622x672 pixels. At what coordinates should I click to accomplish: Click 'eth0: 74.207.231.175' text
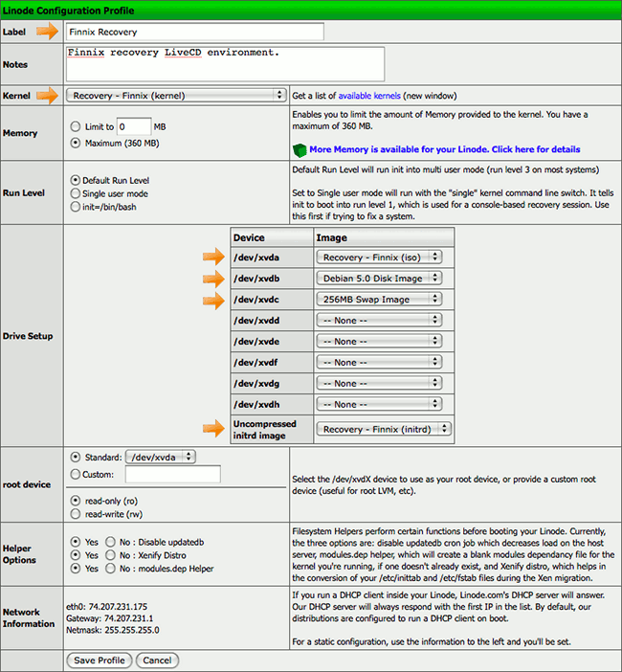coord(106,607)
